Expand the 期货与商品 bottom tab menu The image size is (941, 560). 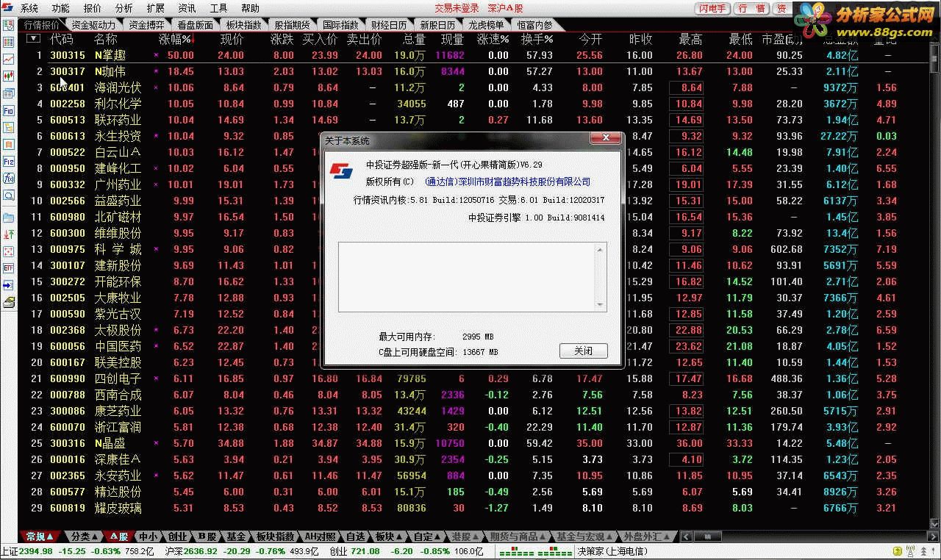pos(544,537)
